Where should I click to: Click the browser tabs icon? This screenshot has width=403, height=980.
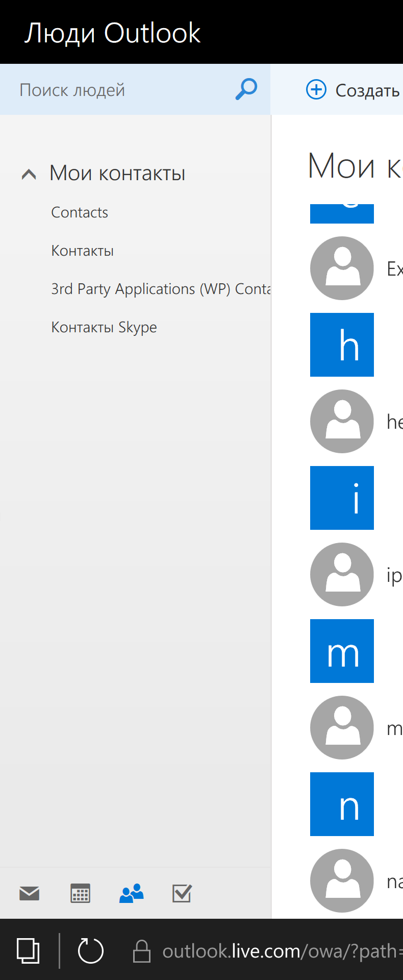[28, 951]
